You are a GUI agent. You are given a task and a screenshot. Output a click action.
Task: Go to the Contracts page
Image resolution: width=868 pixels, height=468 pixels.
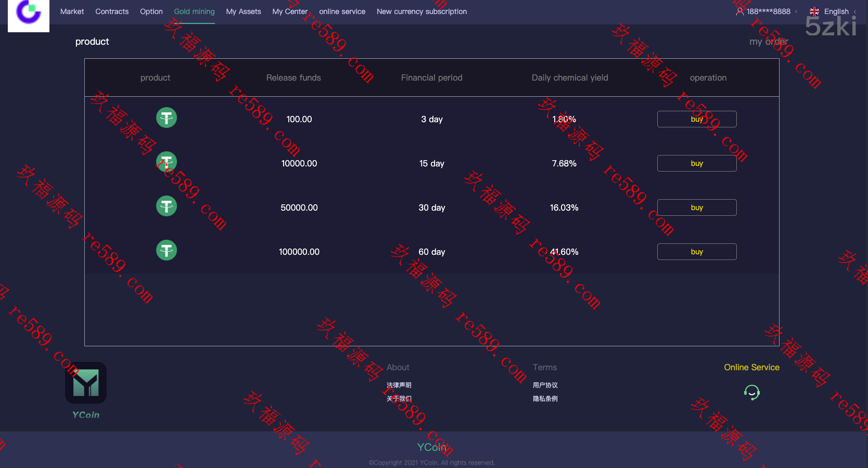point(112,11)
